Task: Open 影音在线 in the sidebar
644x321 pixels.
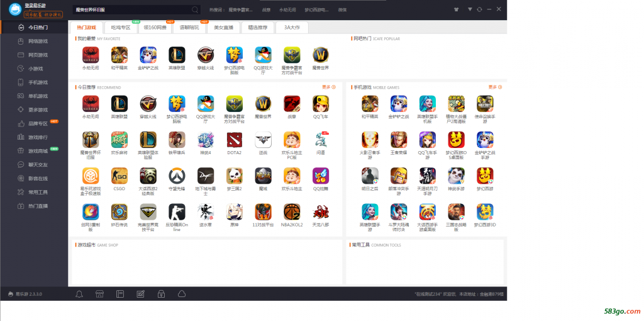Action: coord(34,178)
